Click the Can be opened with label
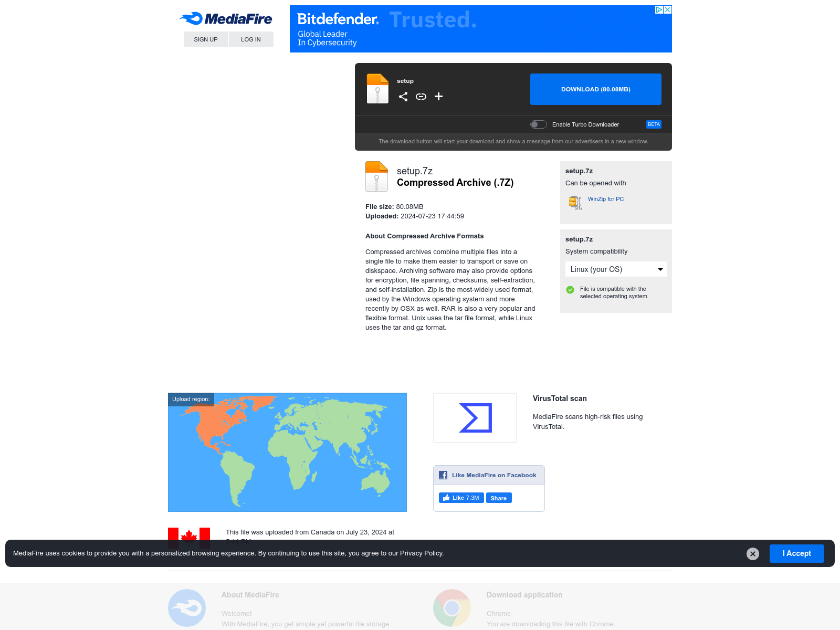 point(596,183)
